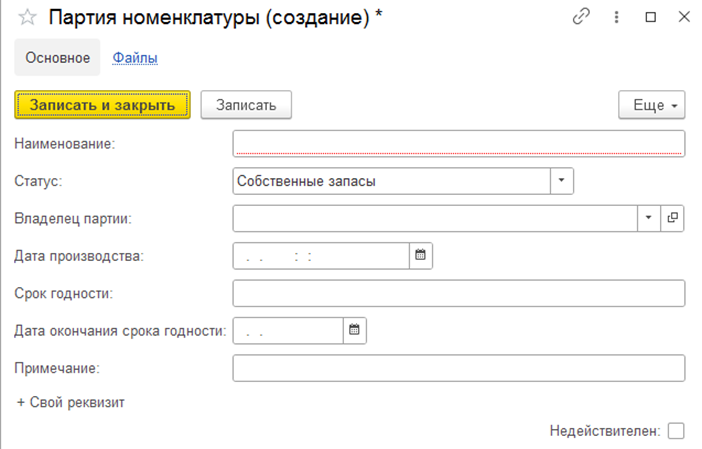Focus the Наименование input field
The width and height of the screenshot is (702, 449).
click(459, 144)
